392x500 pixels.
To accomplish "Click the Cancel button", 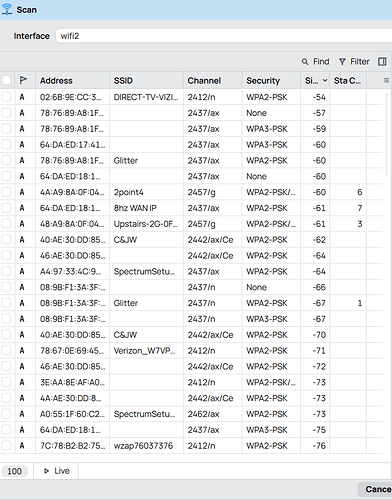I will click(376, 489).
